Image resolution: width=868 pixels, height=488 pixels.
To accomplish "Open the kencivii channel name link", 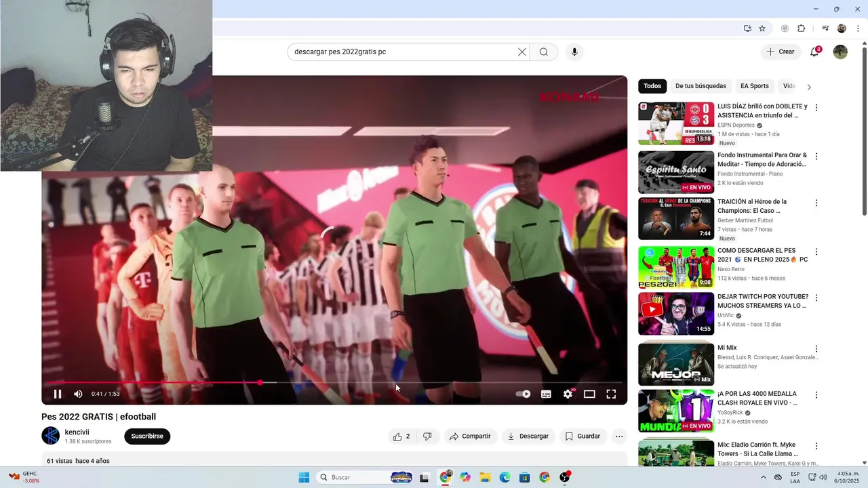I will point(77,432).
